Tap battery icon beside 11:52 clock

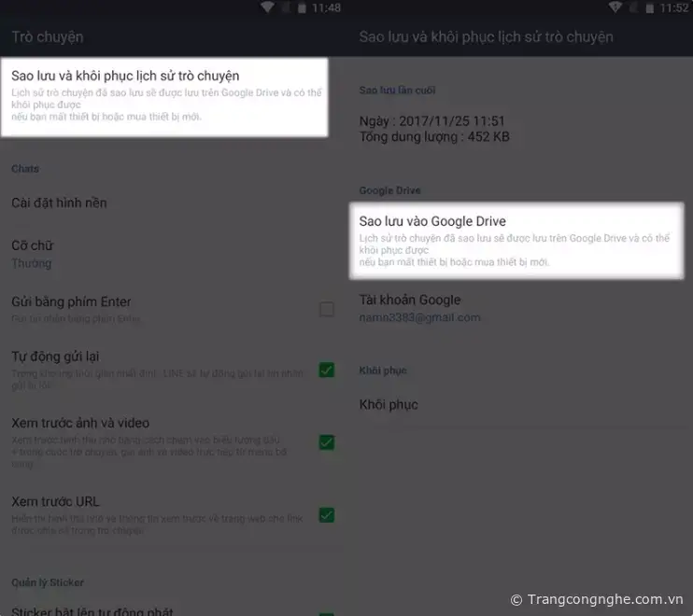pyautogui.click(x=649, y=7)
